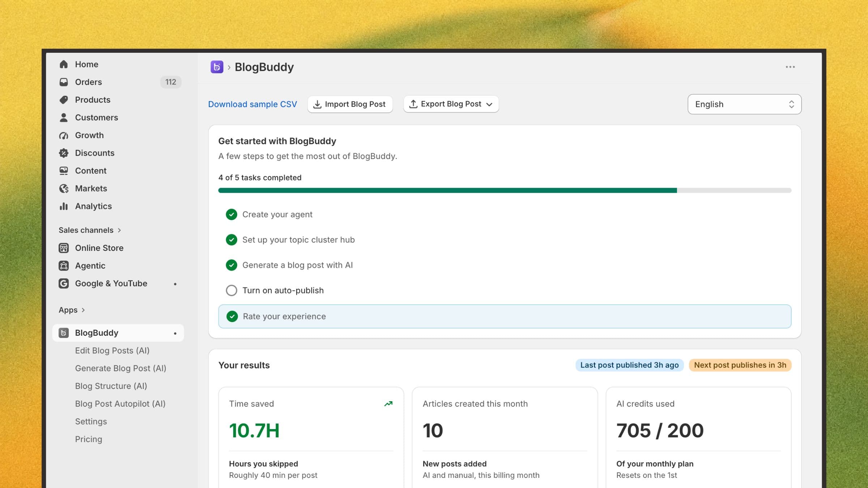
Task: Click the Agentic channel icon
Action: (64, 266)
